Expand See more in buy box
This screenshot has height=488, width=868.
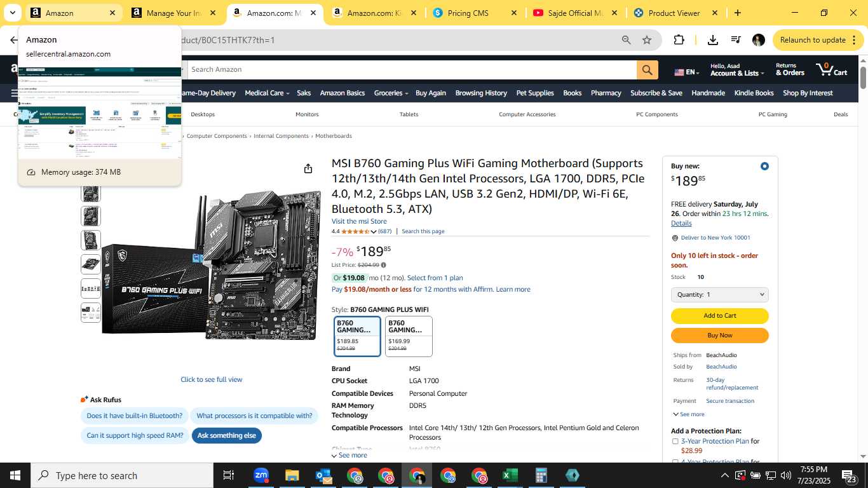[688, 414]
